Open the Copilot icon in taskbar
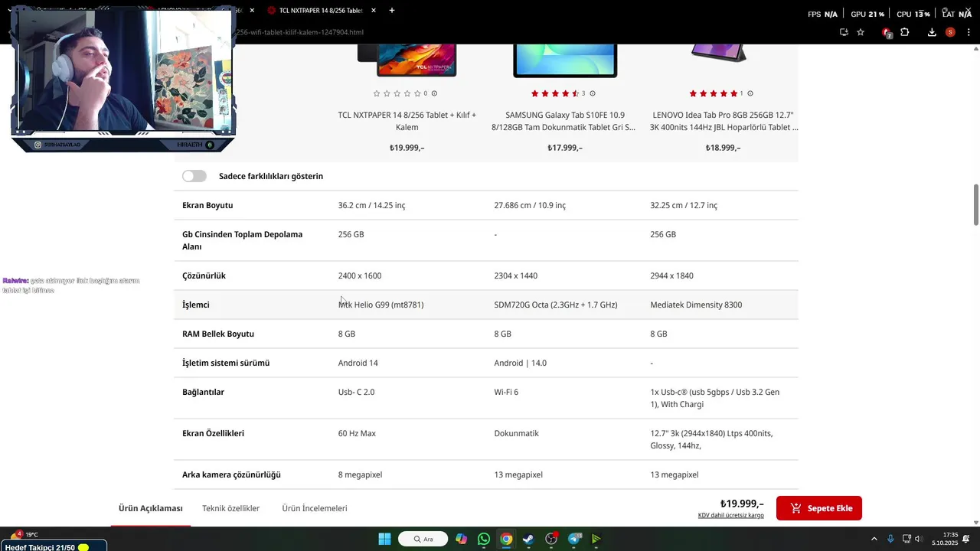The width and height of the screenshot is (980, 551). pos(462,539)
